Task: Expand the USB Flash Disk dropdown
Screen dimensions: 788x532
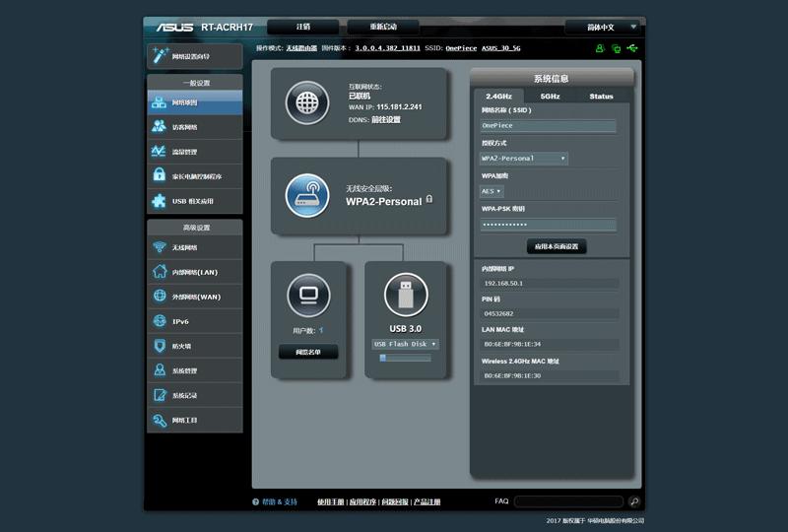Action: coord(405,344)
